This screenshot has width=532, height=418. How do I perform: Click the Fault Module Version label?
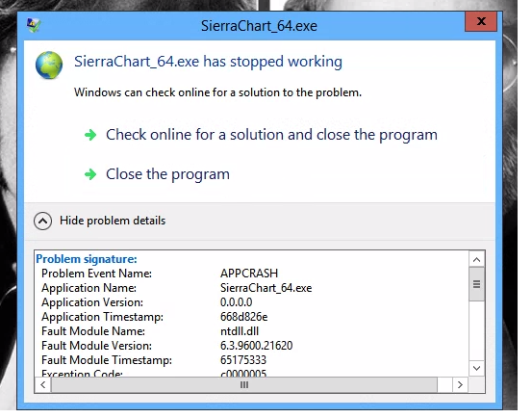[97, 346]
